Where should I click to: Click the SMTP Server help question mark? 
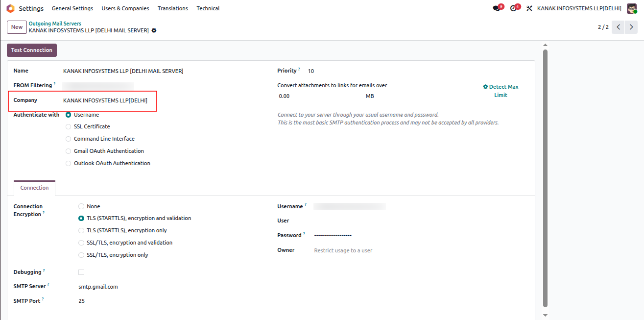tap(48, 285)
